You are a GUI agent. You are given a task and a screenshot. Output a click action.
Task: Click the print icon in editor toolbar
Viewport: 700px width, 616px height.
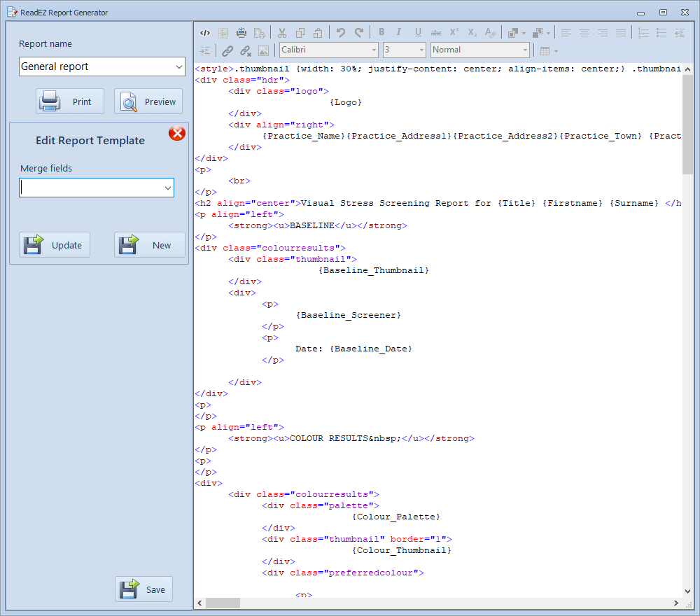(x=241, y=33)
